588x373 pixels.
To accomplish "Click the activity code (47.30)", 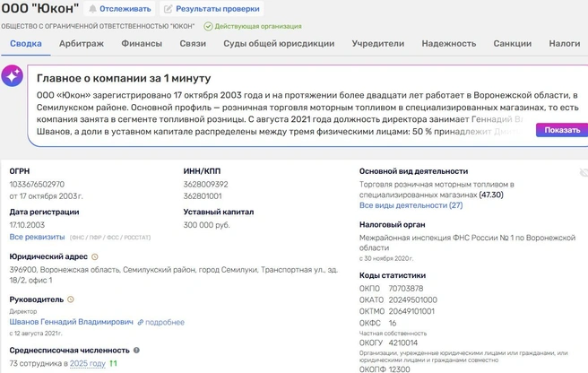I will (491, 195).
